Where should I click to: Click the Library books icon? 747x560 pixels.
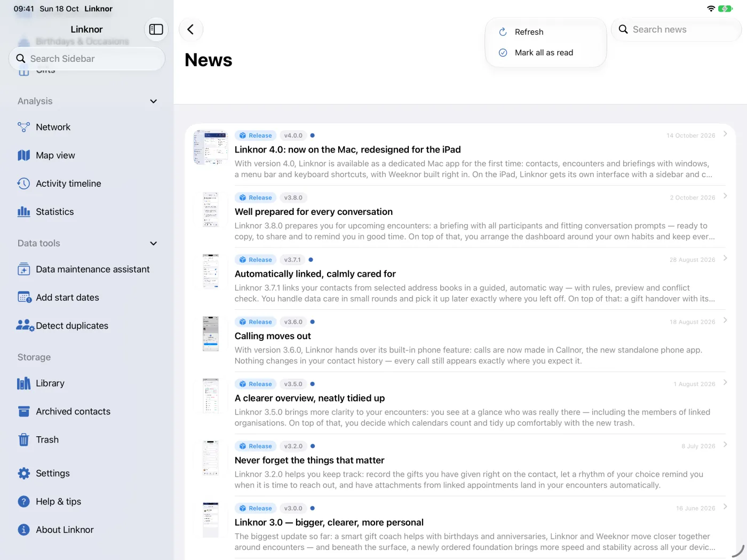coord(23,383)
